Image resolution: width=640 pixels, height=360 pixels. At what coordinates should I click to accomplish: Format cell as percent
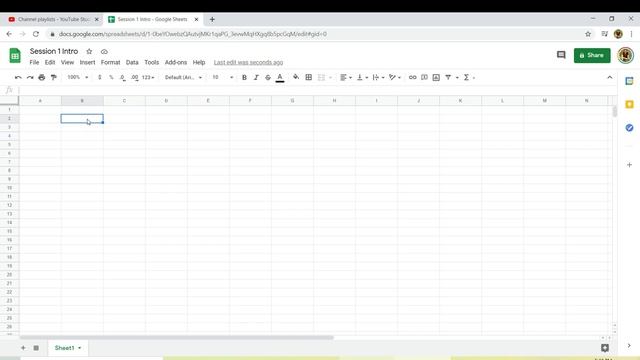tap(111, 77)
